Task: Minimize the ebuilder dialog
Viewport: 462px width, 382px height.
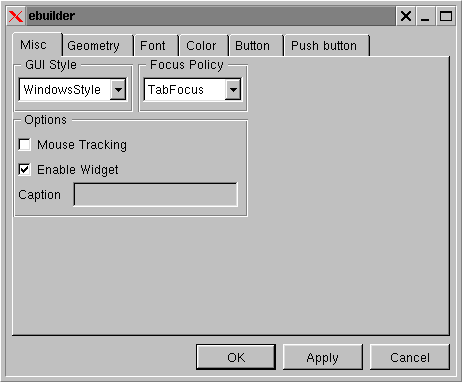Action: click(x=425, y=16)
